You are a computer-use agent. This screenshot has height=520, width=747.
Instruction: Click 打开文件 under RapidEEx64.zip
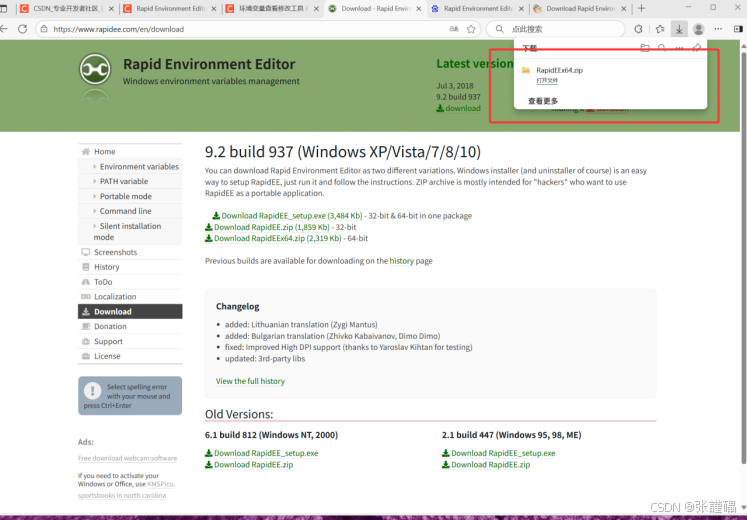pyautogui.click(x=547, y=80)
